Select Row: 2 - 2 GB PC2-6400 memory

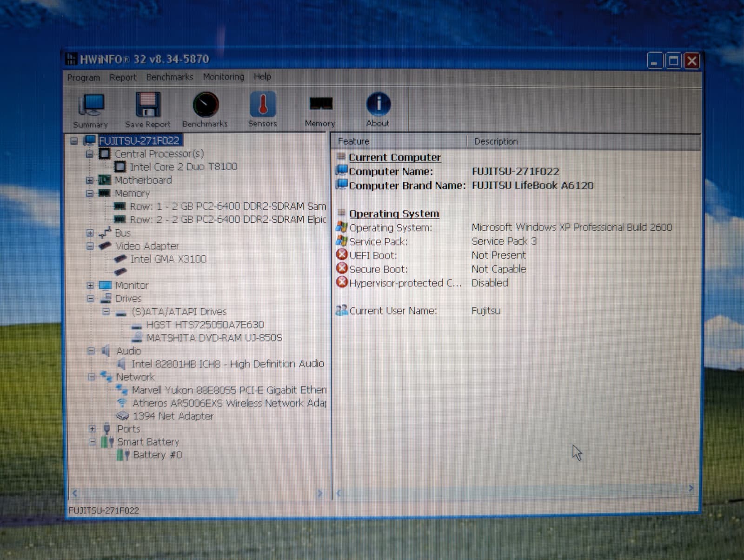point(228,219)
